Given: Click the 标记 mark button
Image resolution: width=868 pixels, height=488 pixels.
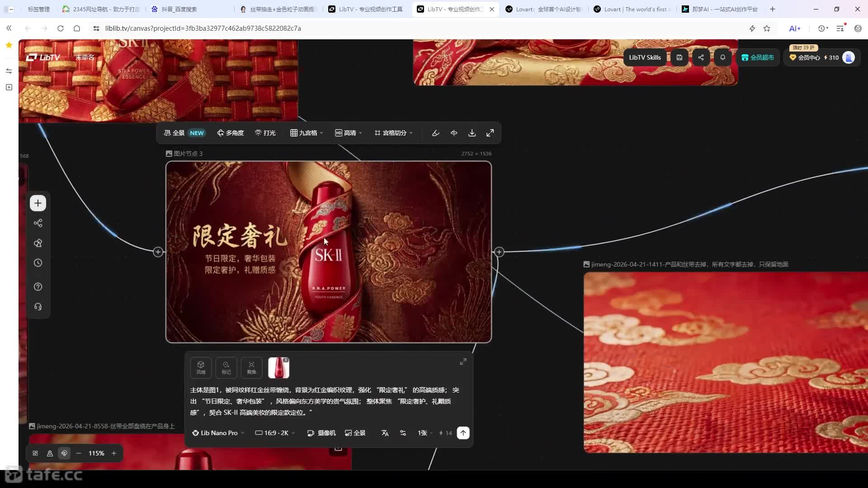Looking at the screenshot, I should [226, 368].
